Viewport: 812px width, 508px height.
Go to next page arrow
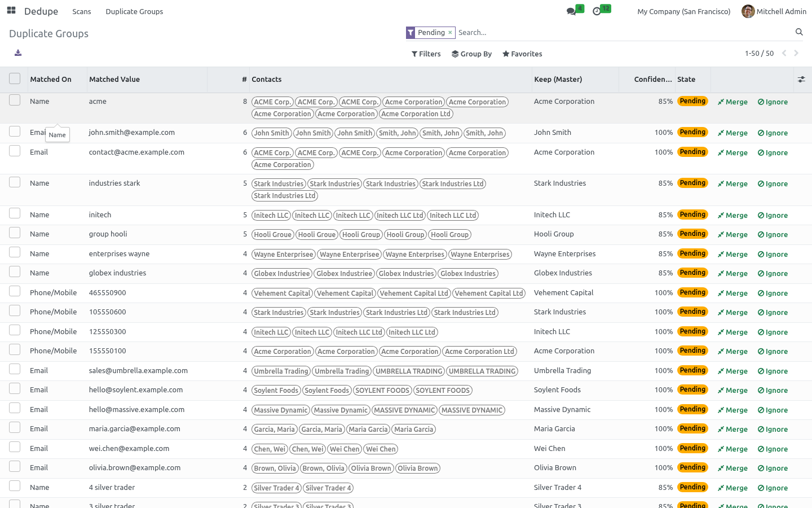click(x=796, y=54)
